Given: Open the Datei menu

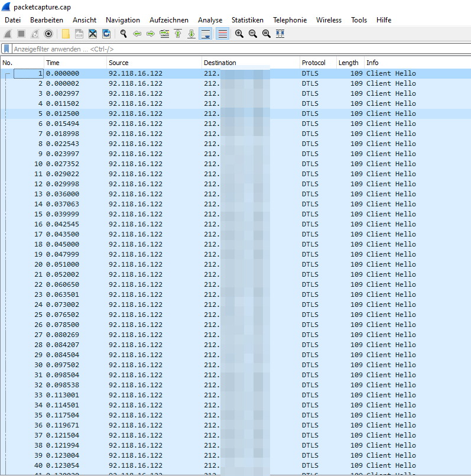Looking at the screenshot, I should coord(13,20).
